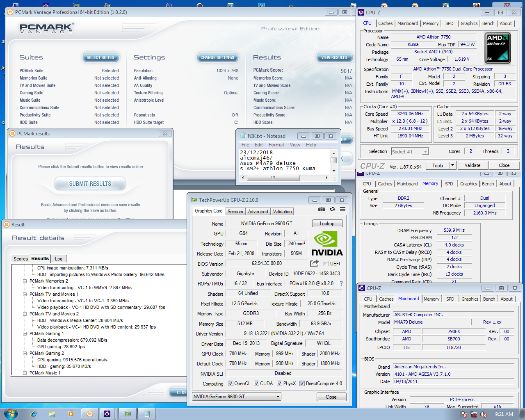Click the taskbar clock showing 9:21 AM
The width and height of the screenshot is (525, 420).
click(504, 414)
